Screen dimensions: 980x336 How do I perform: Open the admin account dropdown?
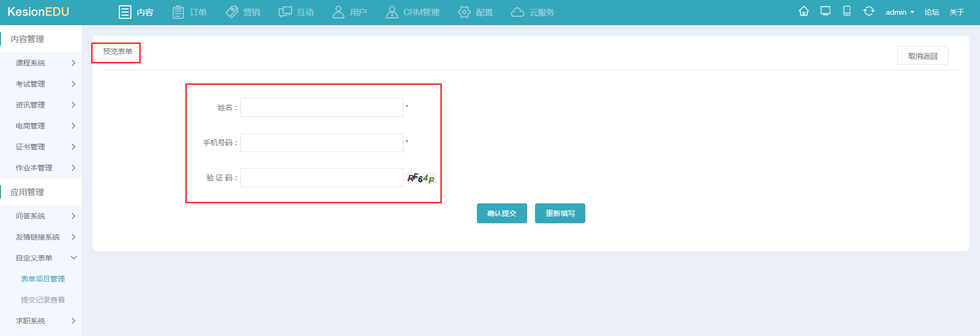point(899,12)
